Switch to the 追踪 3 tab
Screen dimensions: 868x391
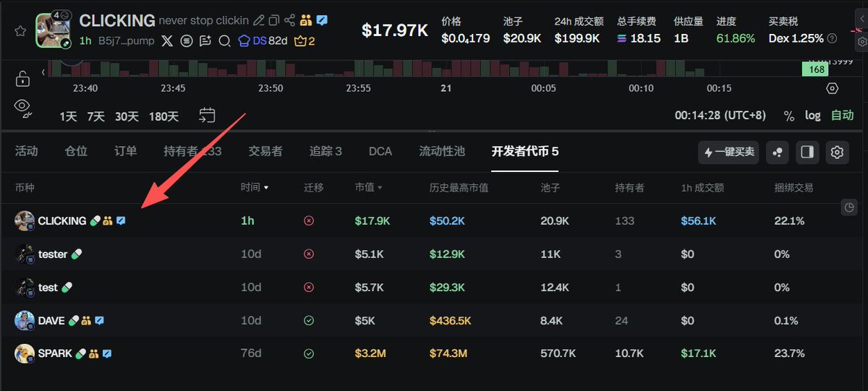(325, 151)
